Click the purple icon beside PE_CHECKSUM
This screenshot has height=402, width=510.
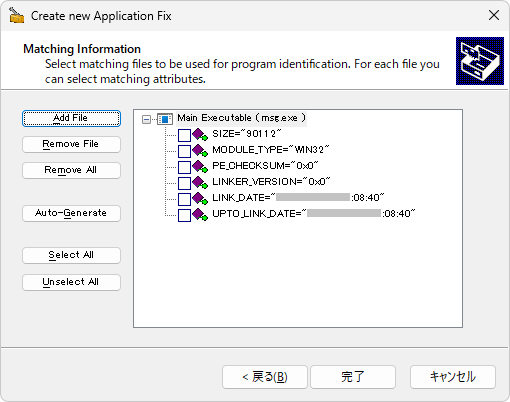coord(200,166)
